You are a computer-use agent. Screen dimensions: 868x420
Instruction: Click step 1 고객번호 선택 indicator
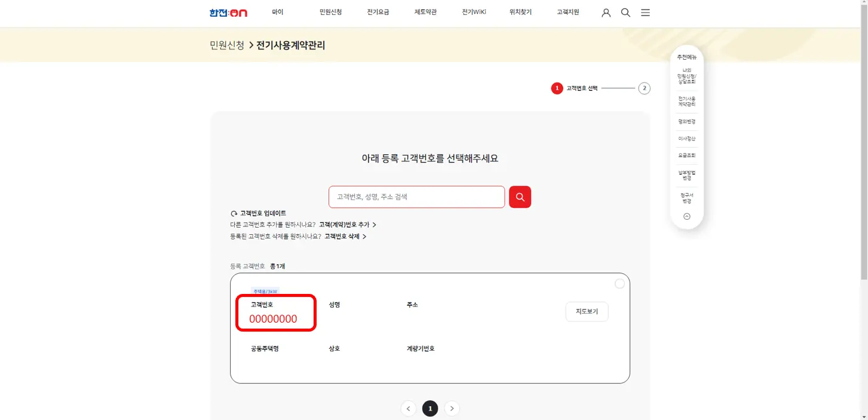[557, 88]
